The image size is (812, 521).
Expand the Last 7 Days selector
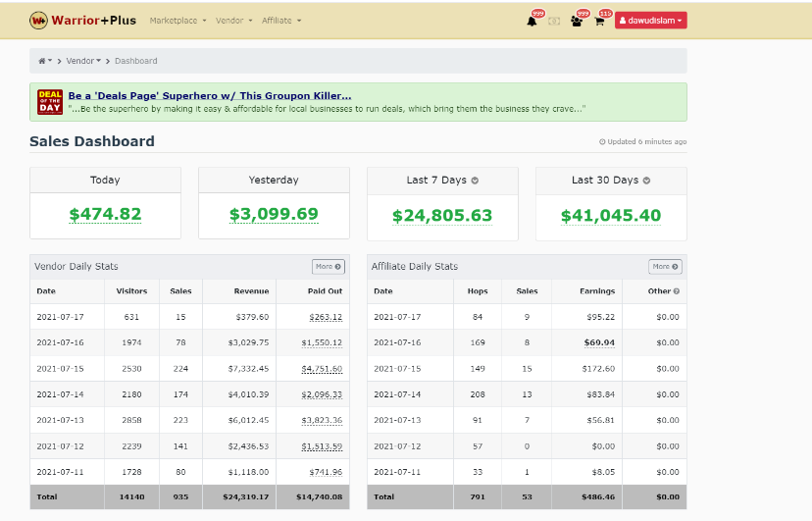pos(474,181)
